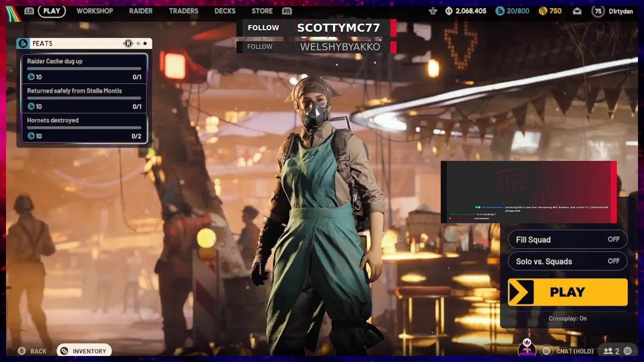Toggle Solo vs. Squads OFF switch

click(568, 261)
